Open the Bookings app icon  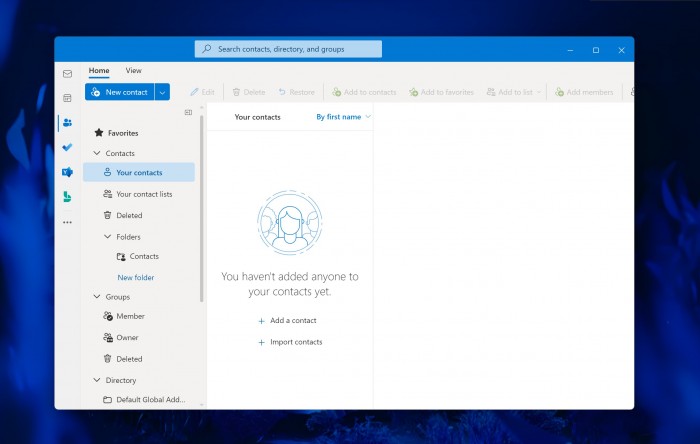[x=67, y=197]
